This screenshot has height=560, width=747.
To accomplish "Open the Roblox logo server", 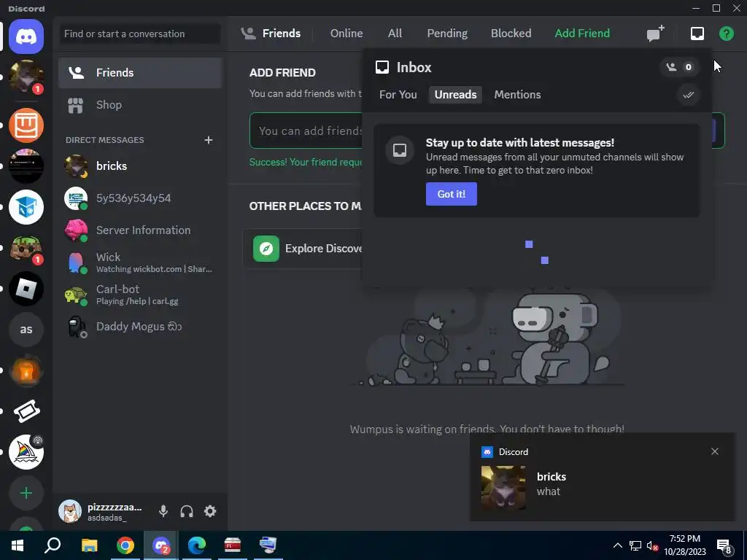I will click(x=26, y=289).
